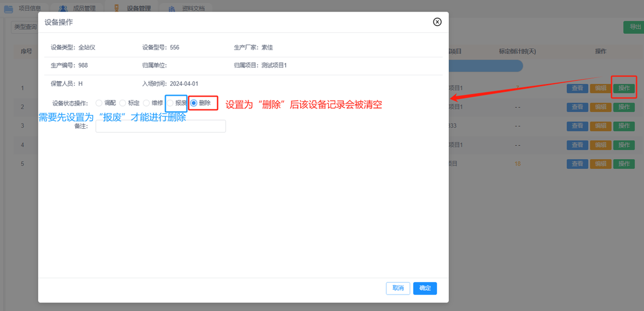The width and height of the screenshot is (644, 311).
Task: Click the device icon beside 设备管理
Action: click(117, 9)
